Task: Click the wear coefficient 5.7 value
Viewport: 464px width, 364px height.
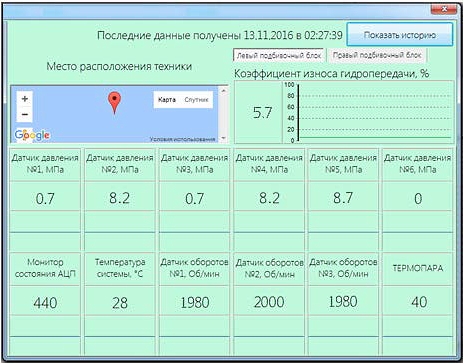Action: point(262,113)
